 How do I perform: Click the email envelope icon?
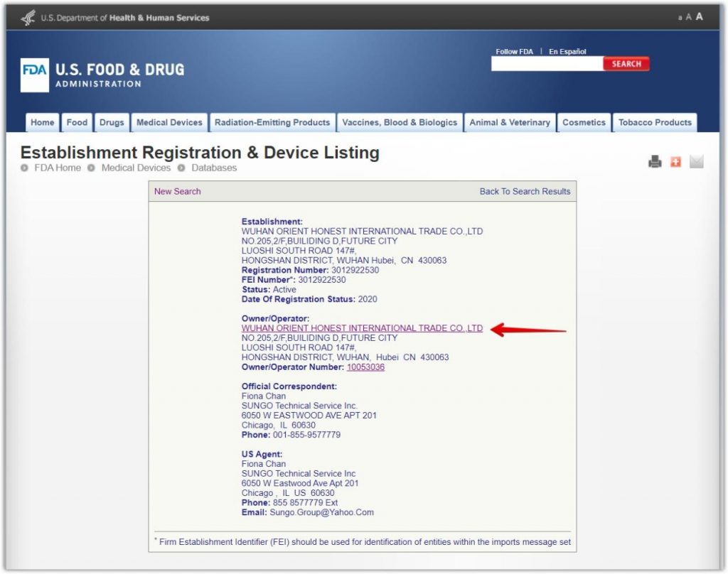click(696, 162)
